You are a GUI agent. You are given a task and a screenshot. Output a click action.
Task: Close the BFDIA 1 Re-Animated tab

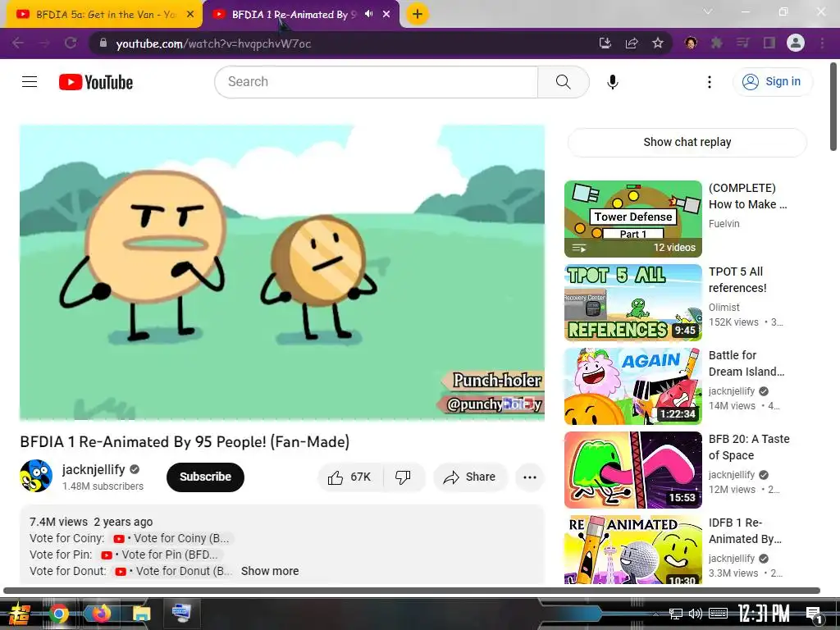(386, 15)
